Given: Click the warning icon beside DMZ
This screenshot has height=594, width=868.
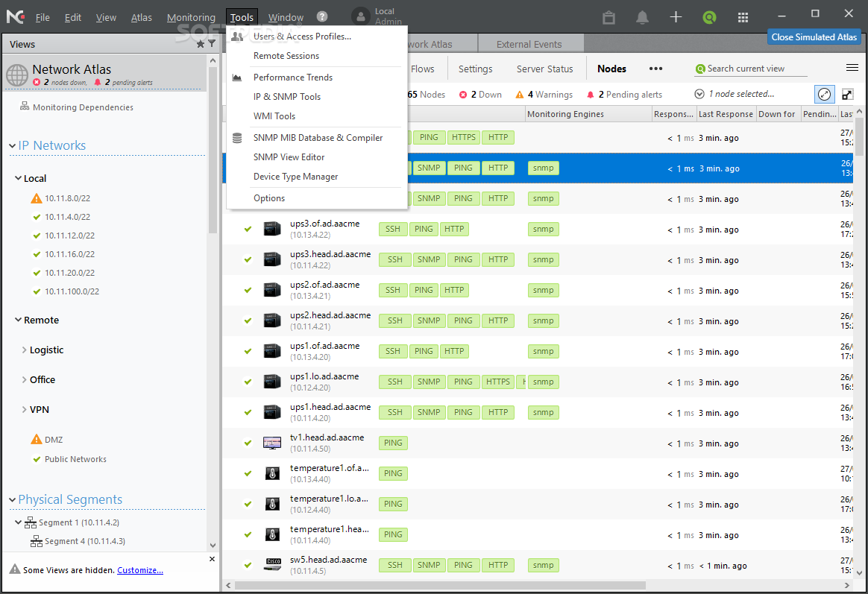Looking at the screenshot, I should [36, 439].
